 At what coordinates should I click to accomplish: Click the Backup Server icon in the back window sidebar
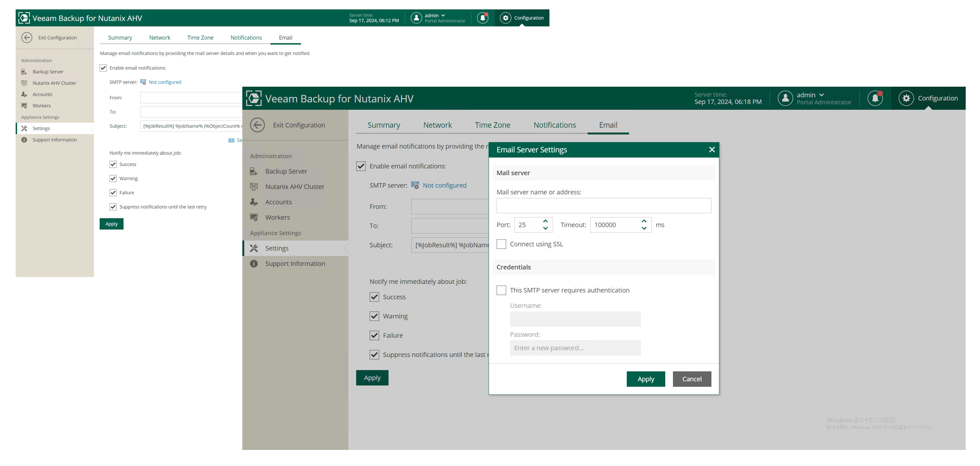coord(24,71)
